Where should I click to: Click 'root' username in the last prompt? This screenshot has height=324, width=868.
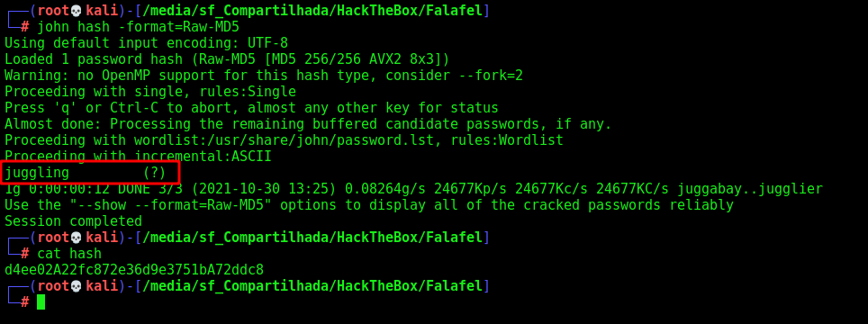coord(53,287)
